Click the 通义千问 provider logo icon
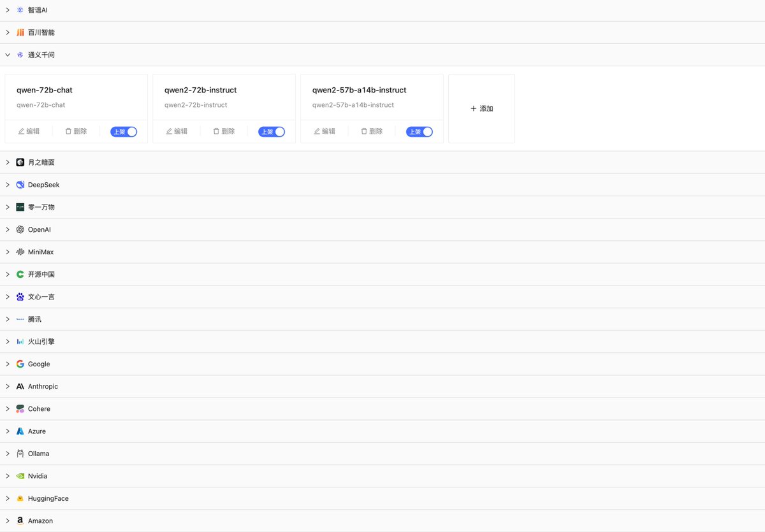Screen dimensions: 765x532 pos(20,55)
